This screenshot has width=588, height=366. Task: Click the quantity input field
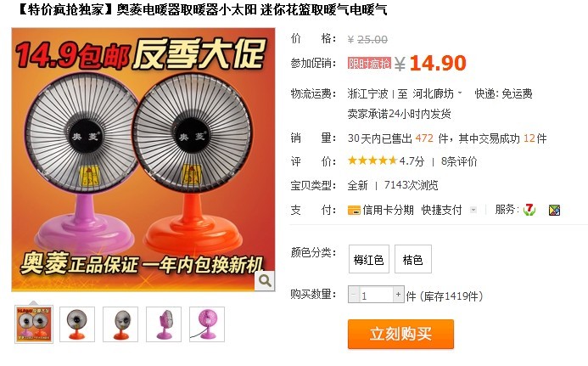[x=376, y=295]
